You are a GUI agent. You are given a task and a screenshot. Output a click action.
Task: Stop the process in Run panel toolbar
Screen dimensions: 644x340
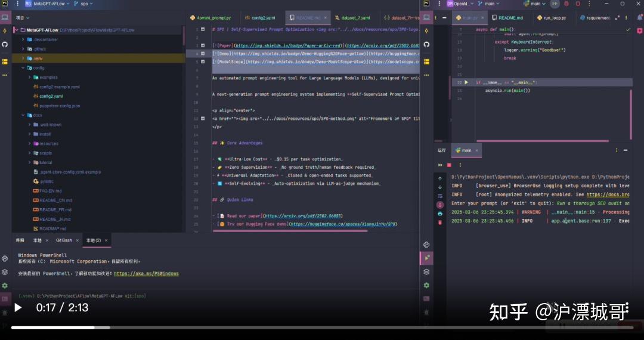(x=449, y=165)
